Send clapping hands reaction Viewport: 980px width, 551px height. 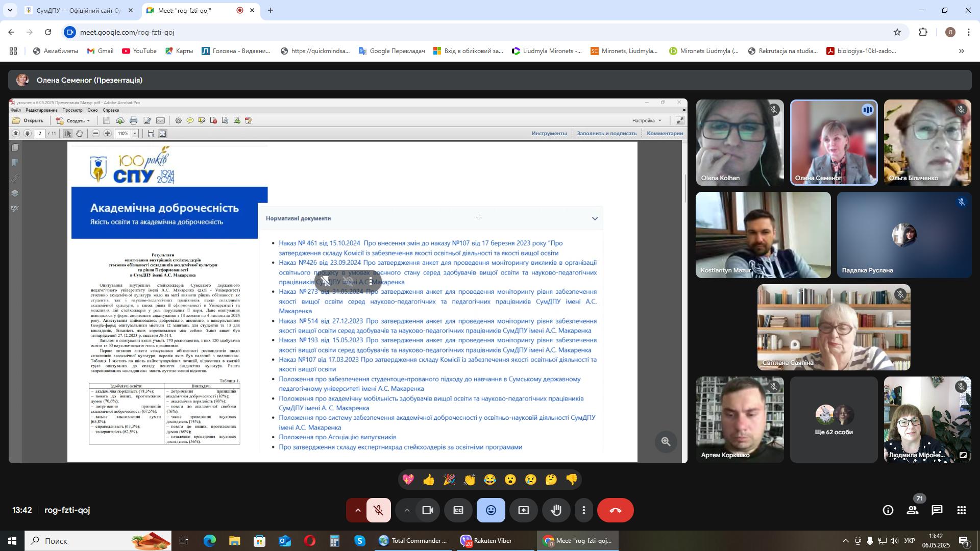(470, 480)
